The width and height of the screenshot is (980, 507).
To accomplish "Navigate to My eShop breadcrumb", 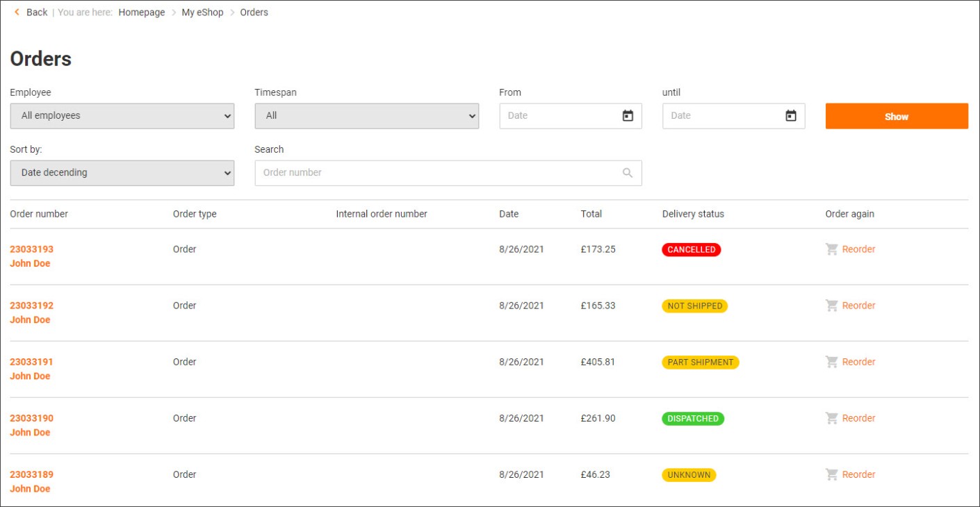I will 202,13.
